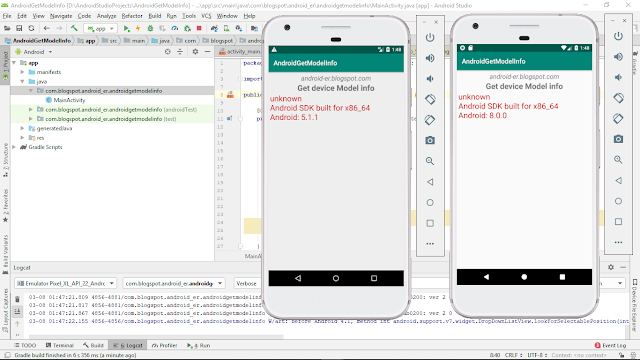Tap the power button on right emulator
The image size is (640, 360).
point(618,36)
